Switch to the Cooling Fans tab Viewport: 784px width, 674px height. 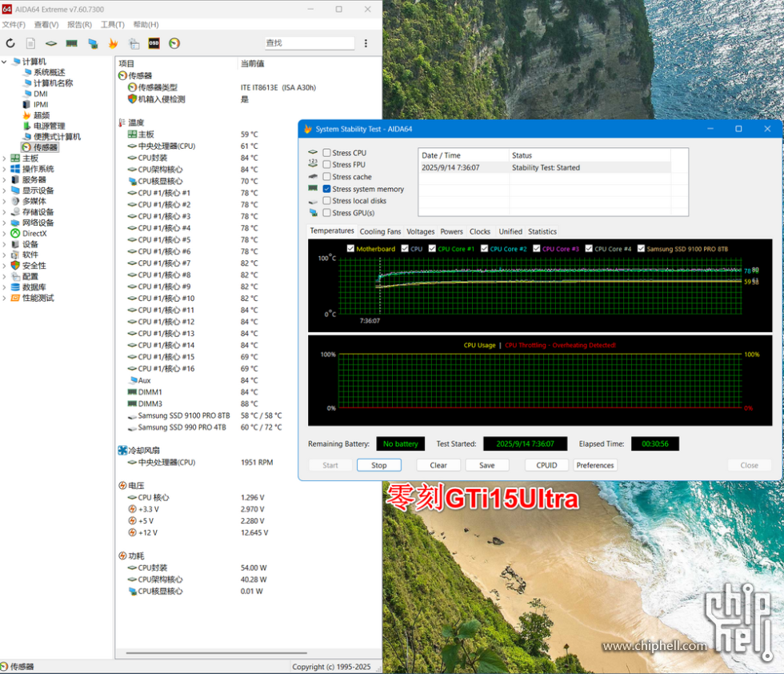pos(380,231)
